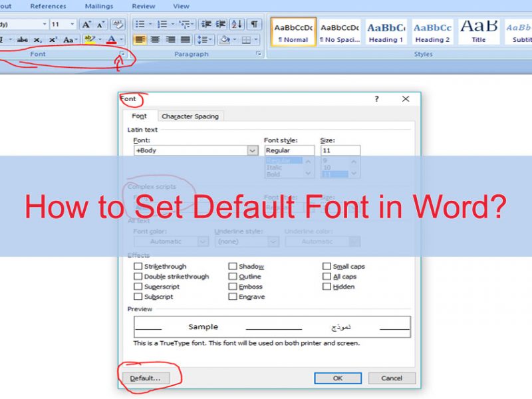This screenshot has height=399, width=532.
Task: Apply subscript formatting from the ribbon
Action: pos(37,39)
